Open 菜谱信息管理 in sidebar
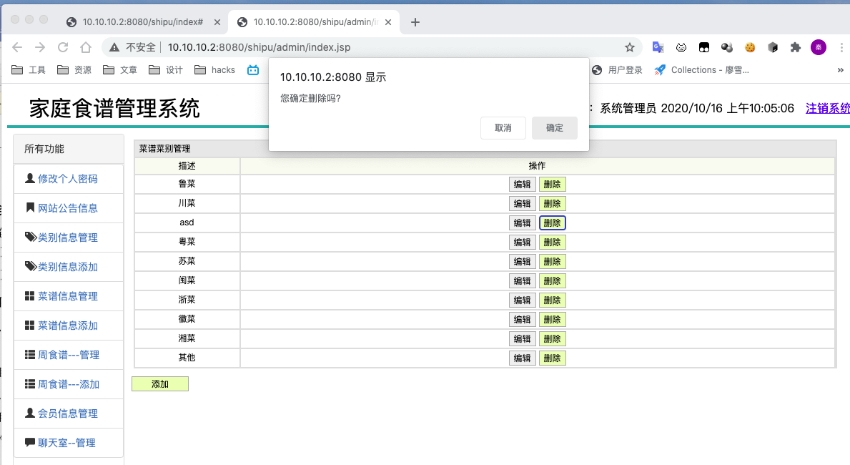Screen dimensions: 850x465 tap(68, 296)
